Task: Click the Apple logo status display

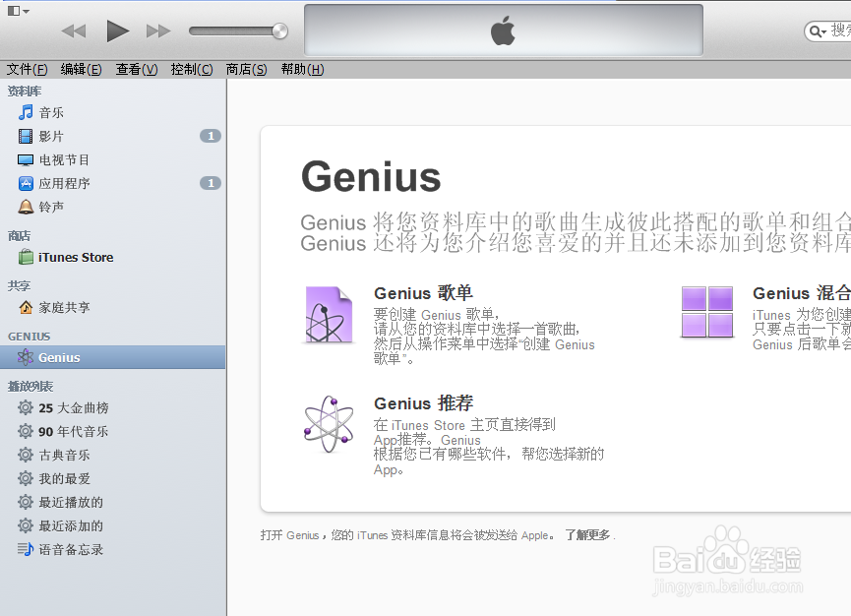Action: (503, 31)
